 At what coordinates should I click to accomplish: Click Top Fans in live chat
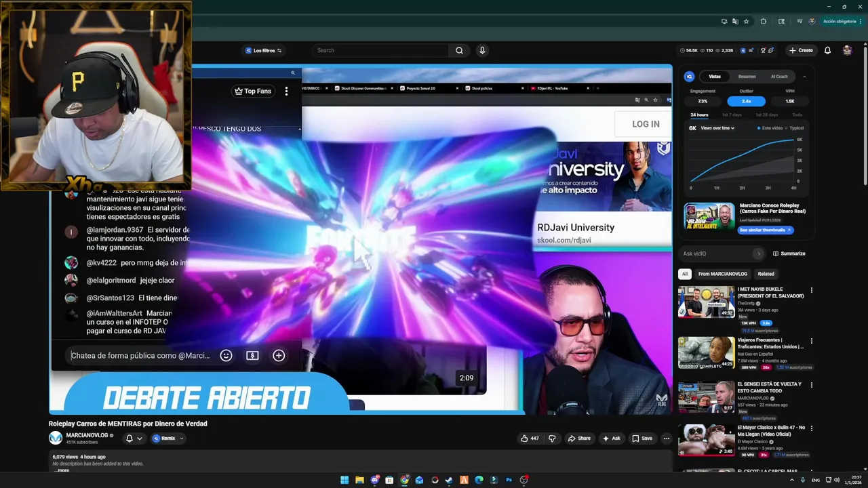click(252, 91)
